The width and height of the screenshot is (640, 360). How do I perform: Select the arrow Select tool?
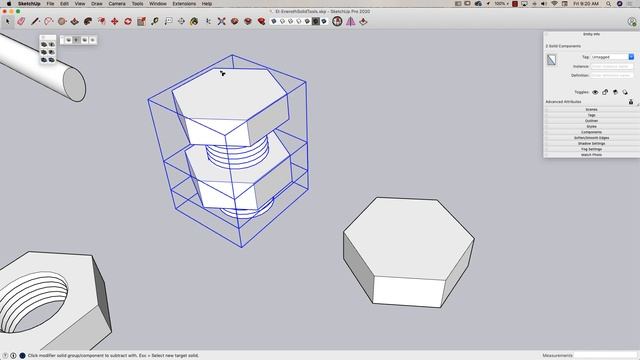[x=7, y=21]
